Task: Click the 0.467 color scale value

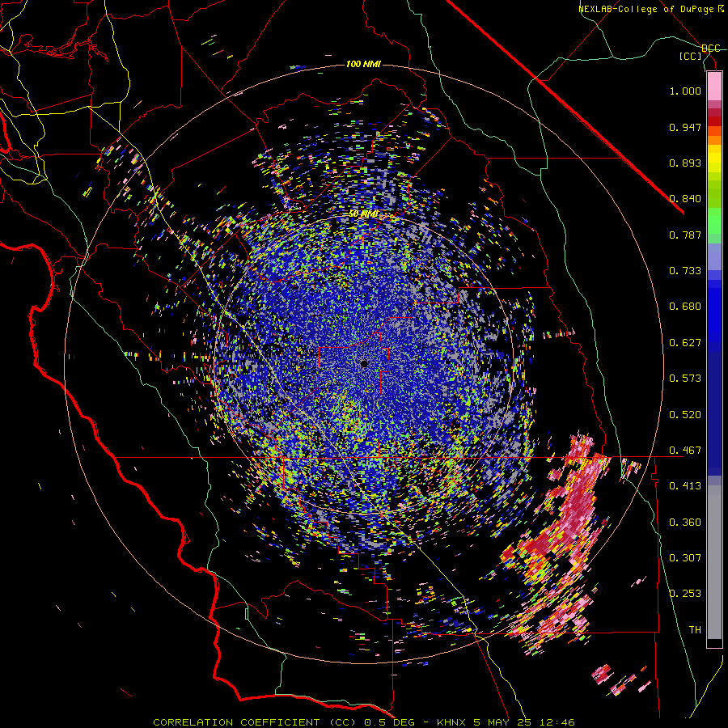Action: tap(685, 451)
